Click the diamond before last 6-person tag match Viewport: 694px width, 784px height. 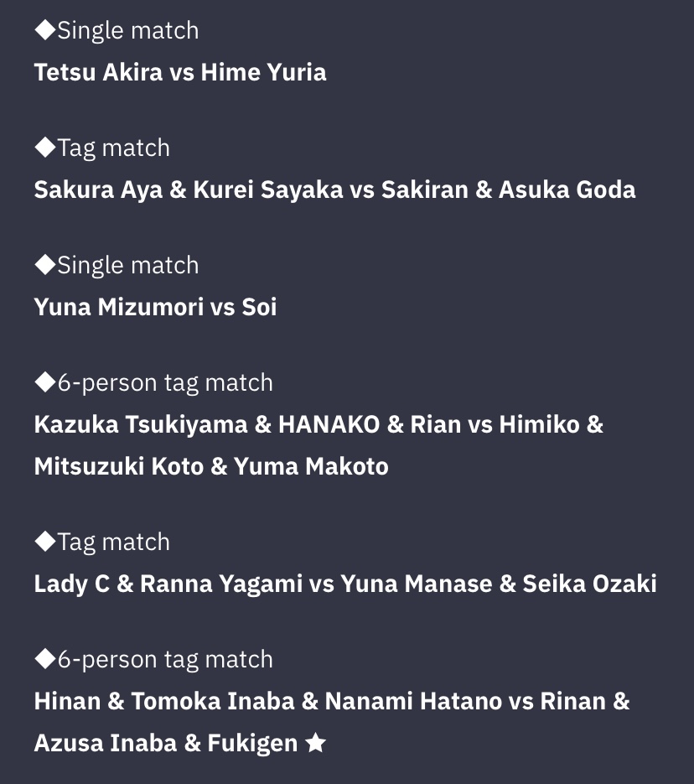[x=45, y=659]
